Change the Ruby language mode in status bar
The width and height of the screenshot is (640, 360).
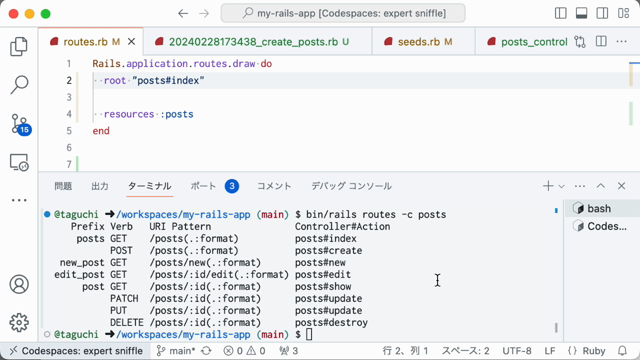point(593,351)
